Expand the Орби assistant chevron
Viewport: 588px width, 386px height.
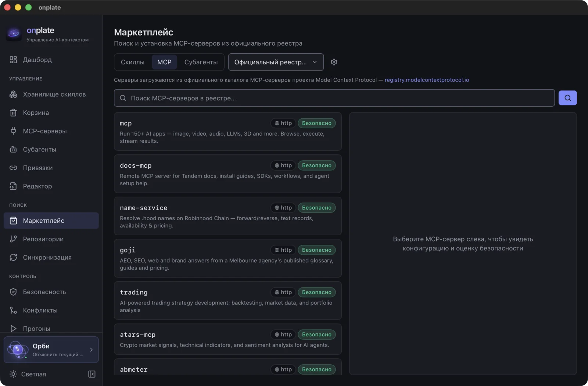pos(91,350)
